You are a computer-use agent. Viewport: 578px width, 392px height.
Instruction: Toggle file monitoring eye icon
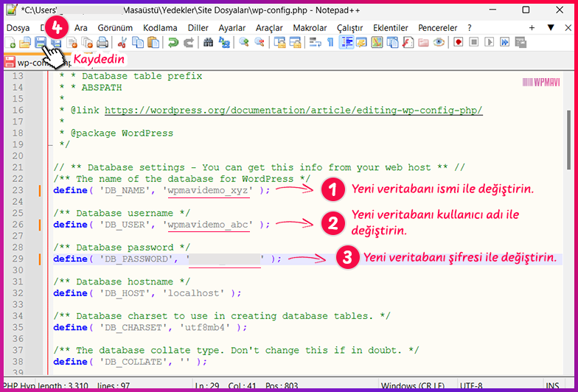pyautogui.click(x=439, y=43)
